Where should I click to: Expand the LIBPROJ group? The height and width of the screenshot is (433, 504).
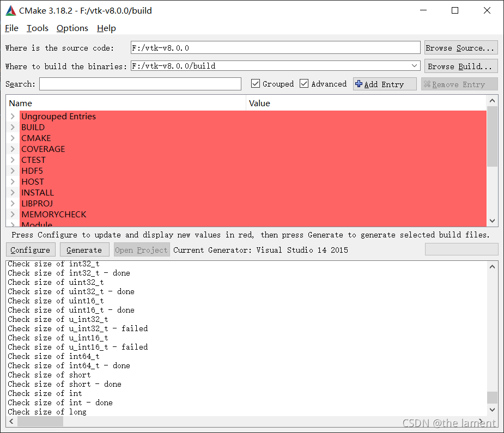pyautogui.click(x=13, y=204)
